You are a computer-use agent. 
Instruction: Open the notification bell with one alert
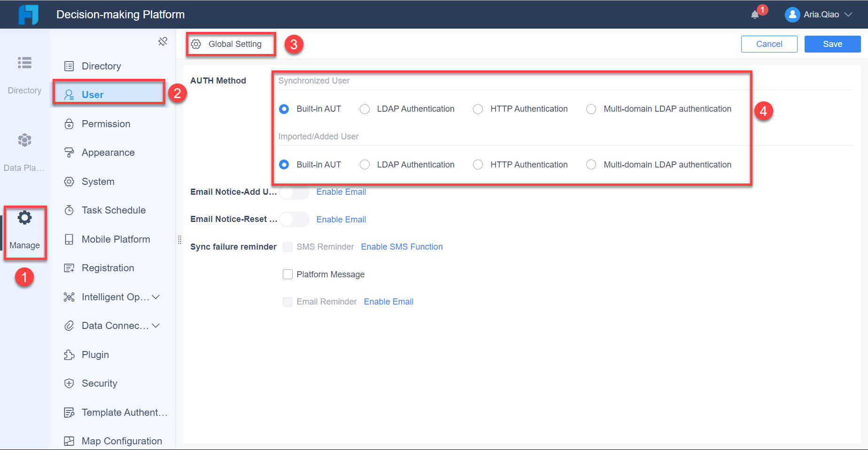click(755, 14)
